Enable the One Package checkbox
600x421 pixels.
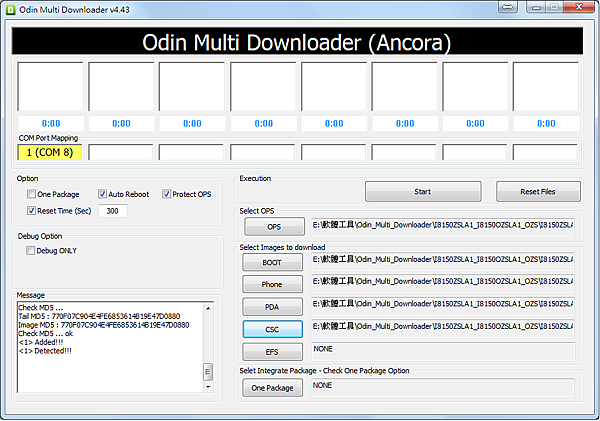31,194
